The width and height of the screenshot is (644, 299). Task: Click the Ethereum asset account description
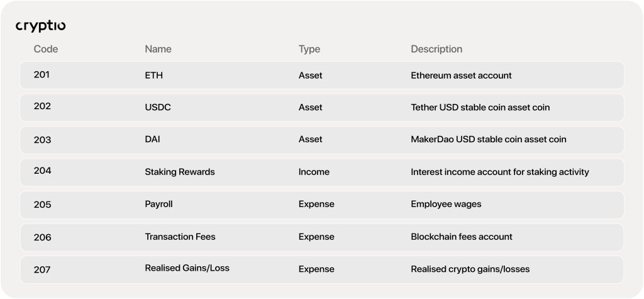click(461, 76)
